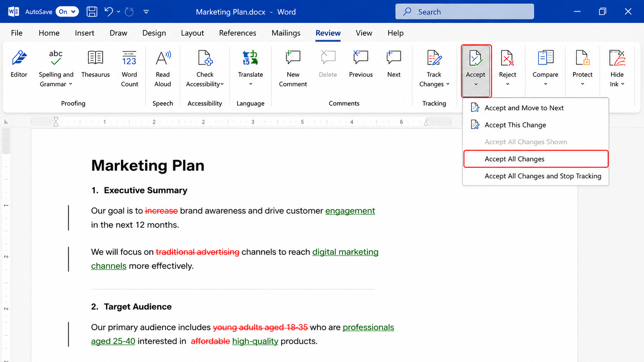
Task: Click the Track Changes icon
Action: [434, 58]
